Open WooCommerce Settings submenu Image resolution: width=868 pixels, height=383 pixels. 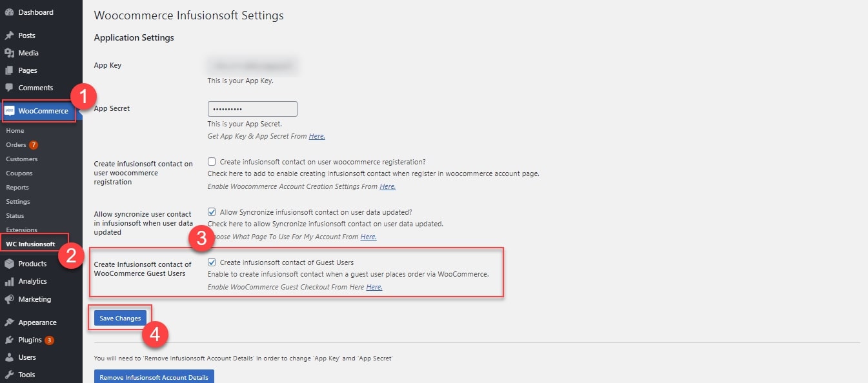pyautogui.click(x=18, y=201)
